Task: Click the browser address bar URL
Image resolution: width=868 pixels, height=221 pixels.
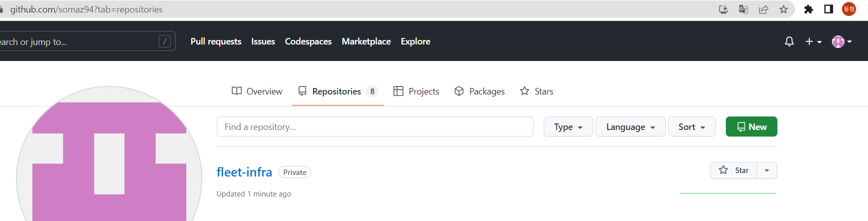Action: pyautogui.click(x=87, y=9)
